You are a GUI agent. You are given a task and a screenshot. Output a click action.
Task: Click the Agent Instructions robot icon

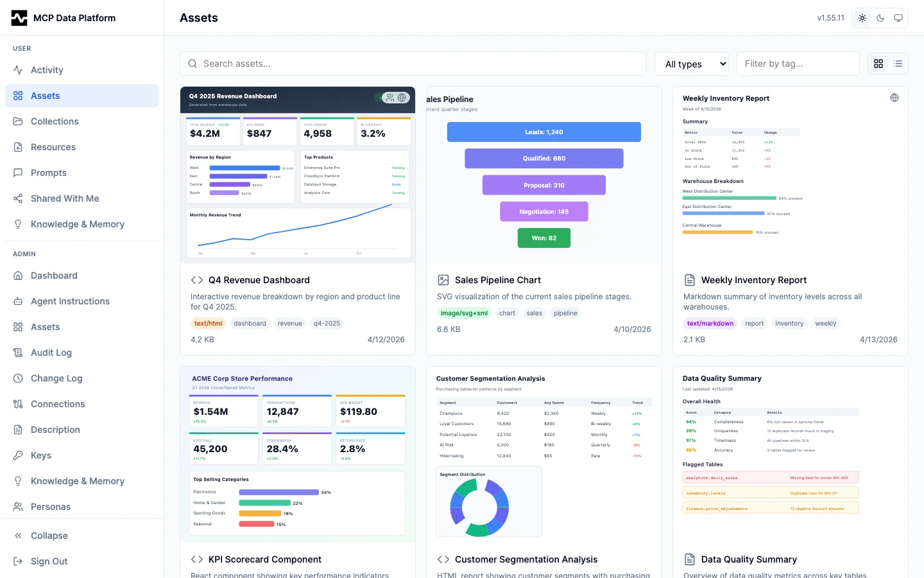point(18,301)
